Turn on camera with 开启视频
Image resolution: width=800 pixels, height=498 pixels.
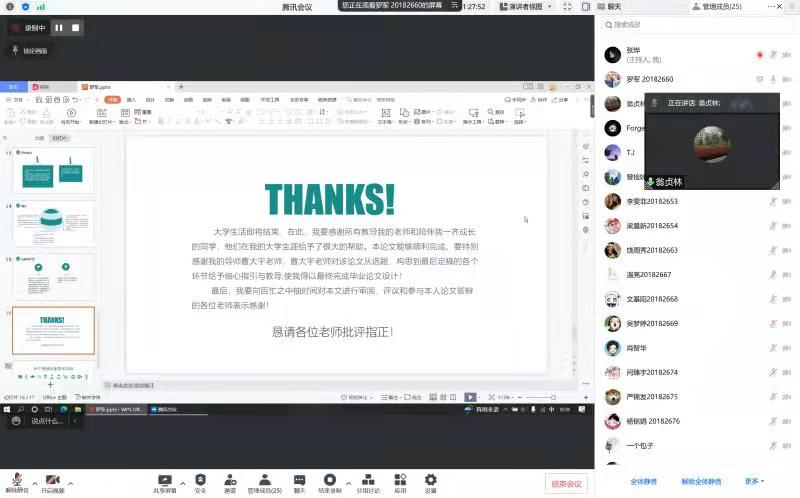pyautogui.click(x=52, y=481)
